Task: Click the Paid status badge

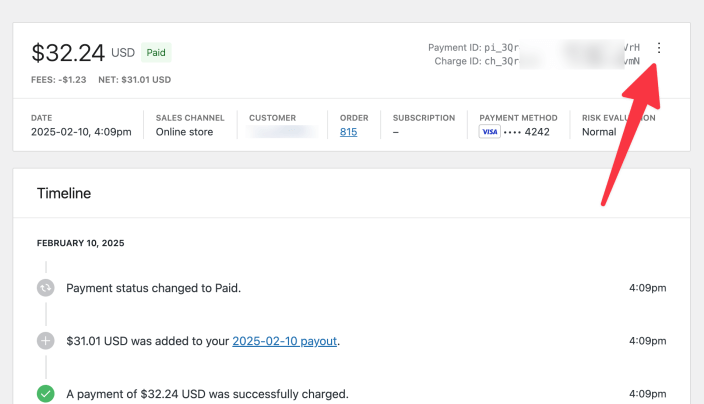Action: (155, 52)
